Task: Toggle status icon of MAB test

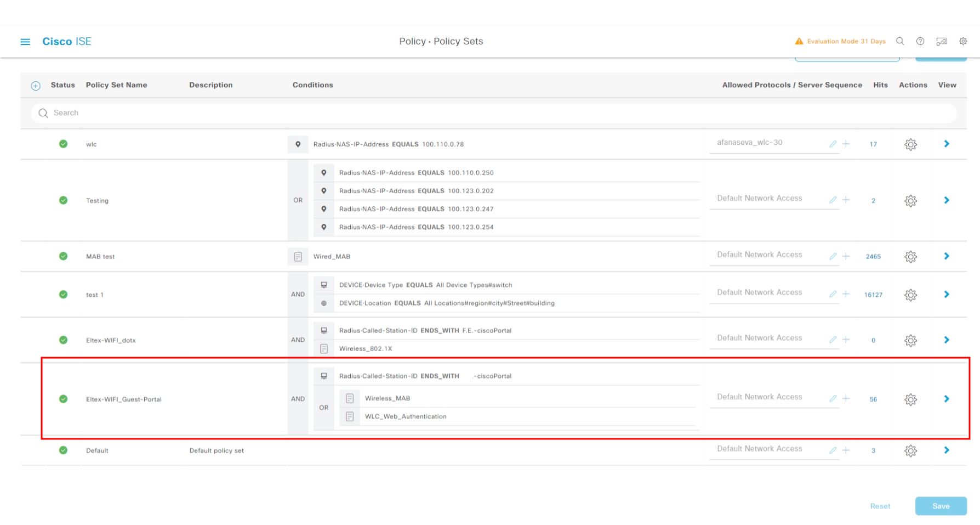Action: [x=64, y=256]
